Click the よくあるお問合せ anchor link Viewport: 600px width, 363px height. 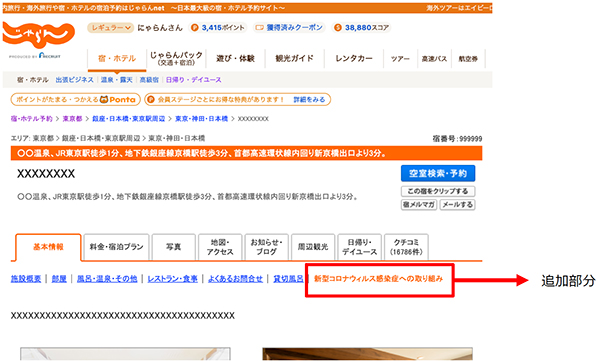pos(235,279)
